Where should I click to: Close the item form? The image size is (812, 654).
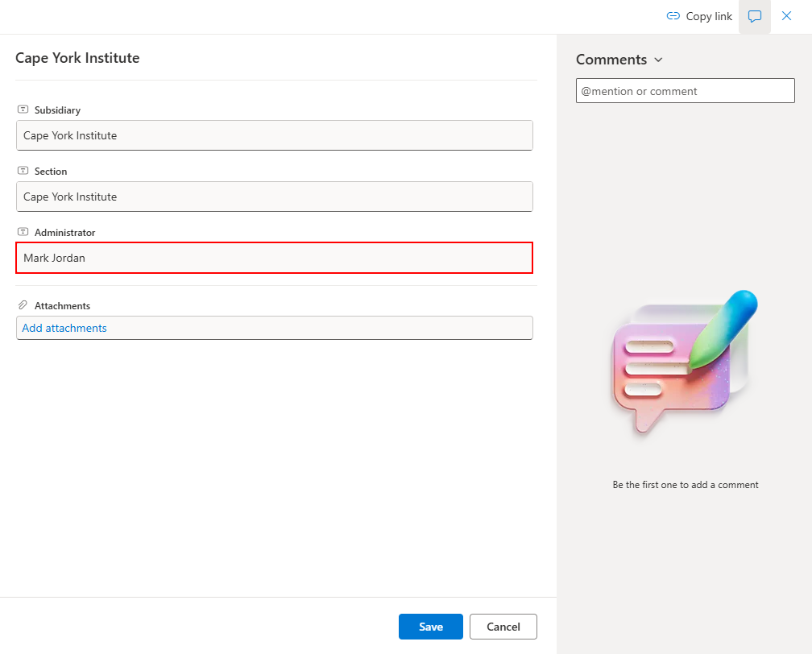786,16
